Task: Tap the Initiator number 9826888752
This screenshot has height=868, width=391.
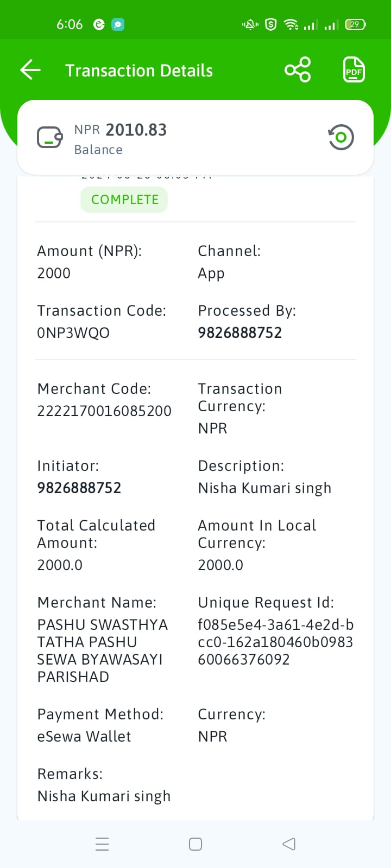Action: (x=79, y=488)
